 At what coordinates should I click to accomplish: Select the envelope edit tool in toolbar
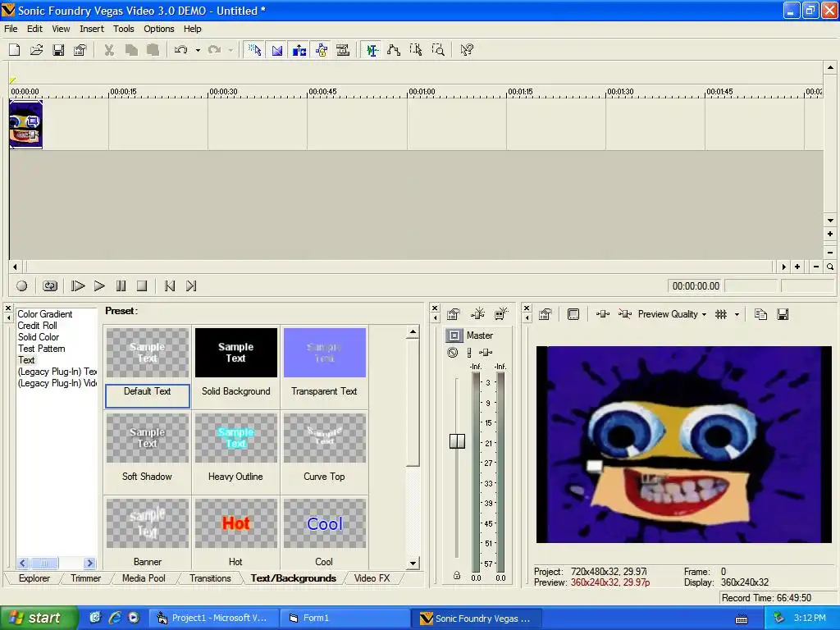coord(394,50)
